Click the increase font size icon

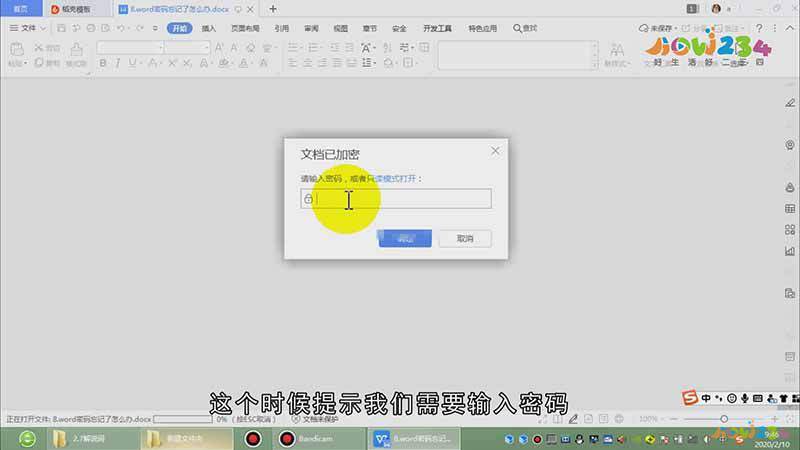(x=219, y=47)
